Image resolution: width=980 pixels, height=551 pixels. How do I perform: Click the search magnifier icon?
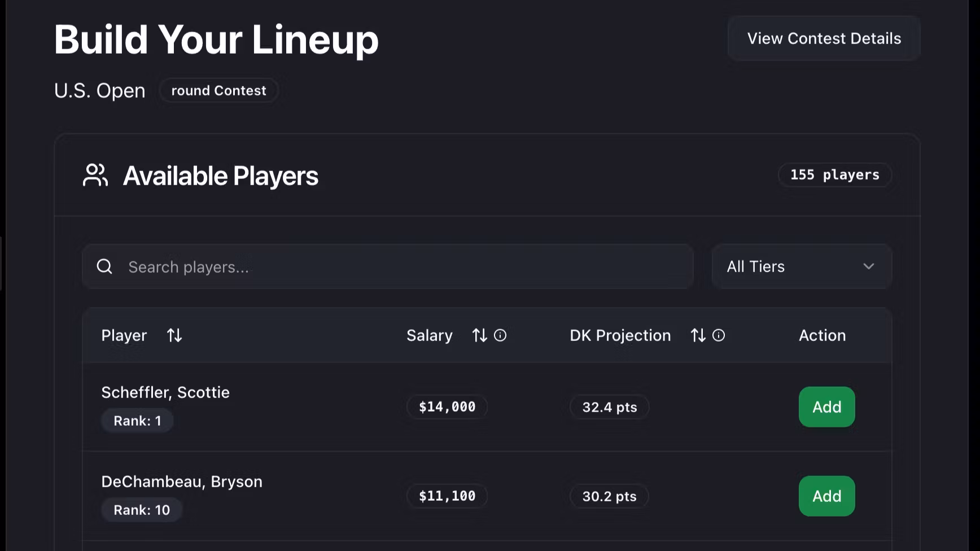104,266
